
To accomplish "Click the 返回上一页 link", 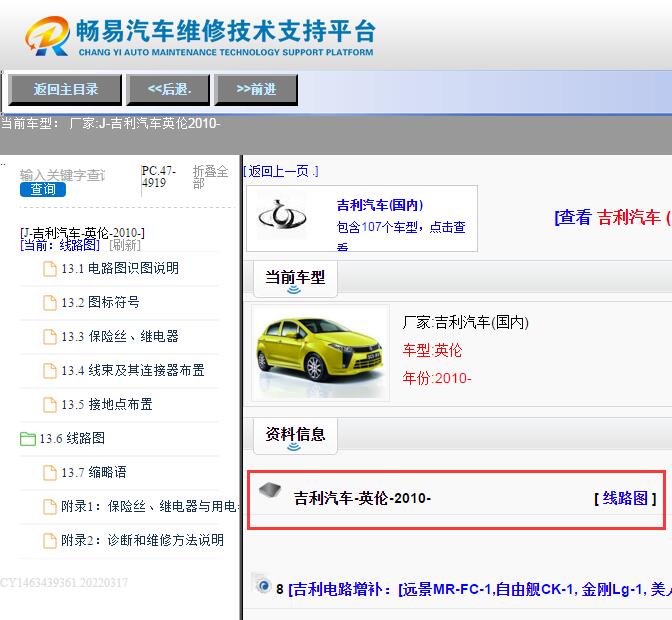I will [x=281, y=171].
